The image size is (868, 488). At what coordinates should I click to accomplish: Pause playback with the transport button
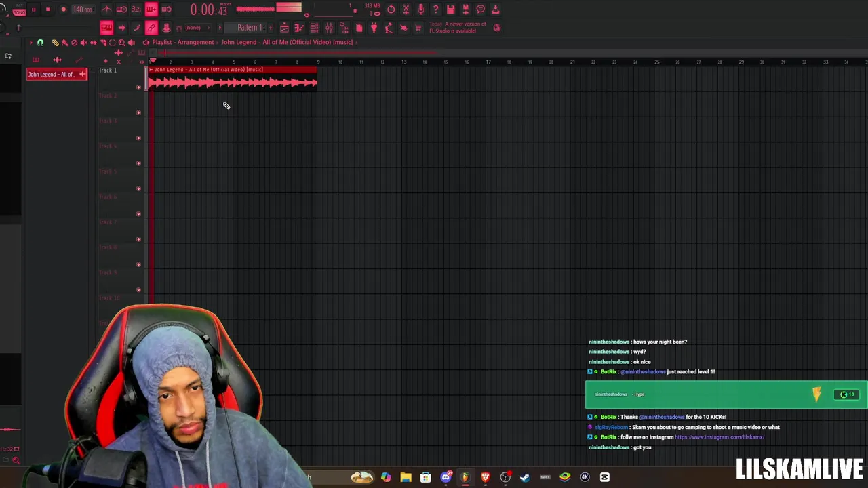click(x=33, y=9)
